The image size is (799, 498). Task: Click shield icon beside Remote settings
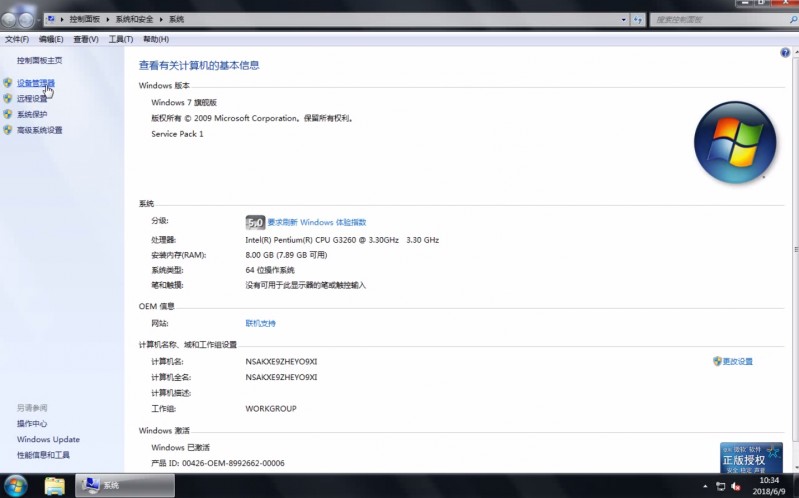tap(8, 99)
